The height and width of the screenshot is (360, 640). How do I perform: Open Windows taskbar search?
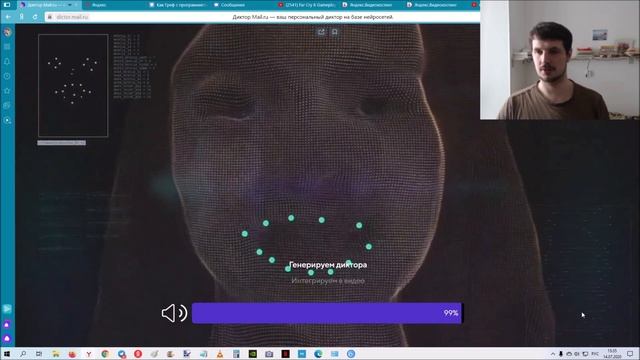[23, 354]
